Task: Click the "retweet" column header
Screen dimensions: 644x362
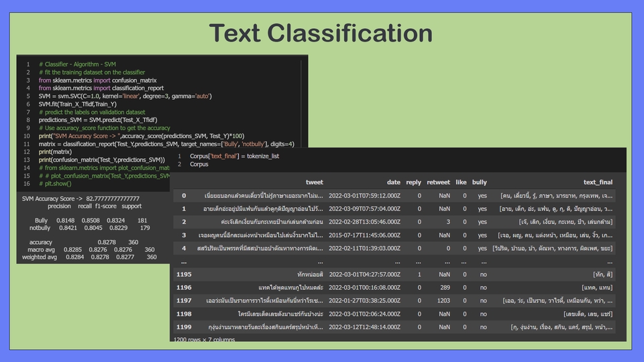Action: click(x=438, y=182)
